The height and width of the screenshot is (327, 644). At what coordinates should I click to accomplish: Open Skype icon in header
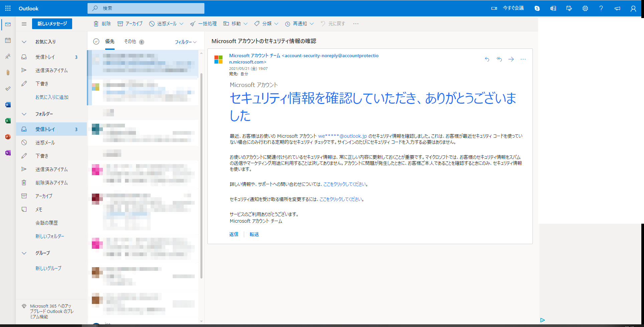[537, 8]
